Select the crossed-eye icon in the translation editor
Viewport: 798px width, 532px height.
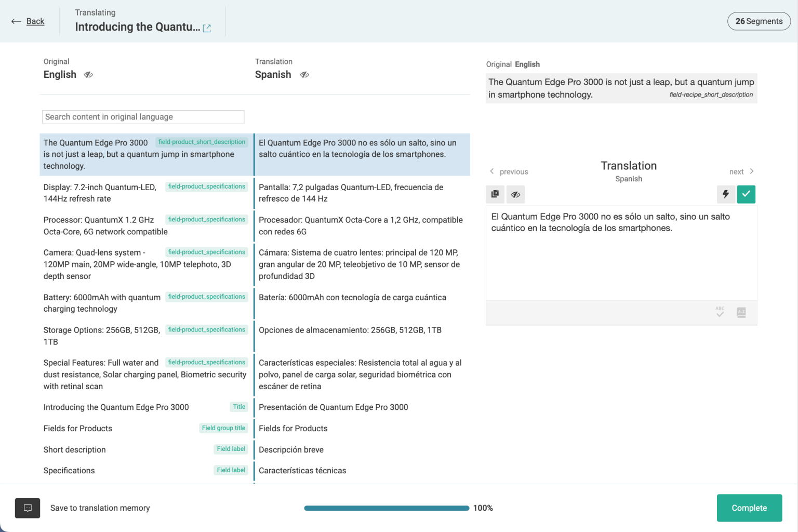[x=515, y=194]
